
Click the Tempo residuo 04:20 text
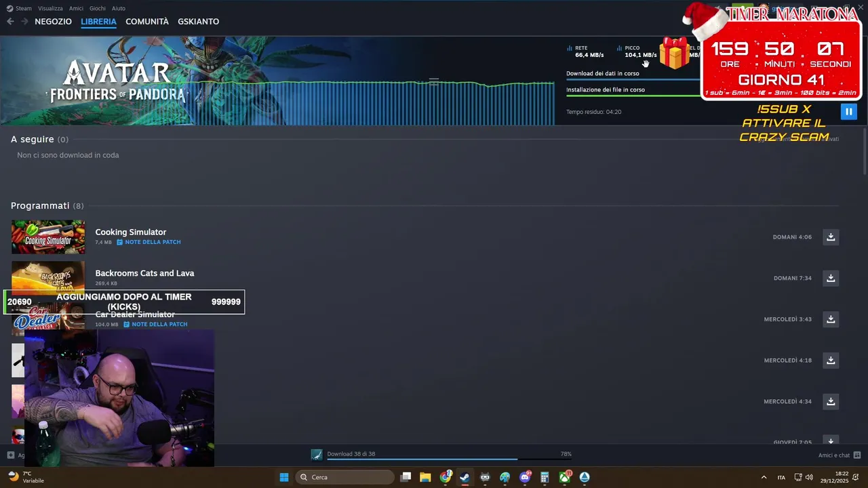(594, 112)
